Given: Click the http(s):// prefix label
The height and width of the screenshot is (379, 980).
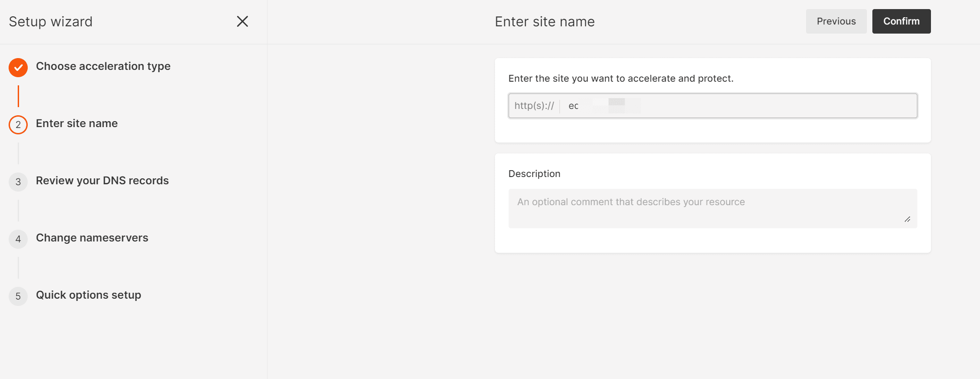Looking at the screenshot, I should (x=534, y=106).
